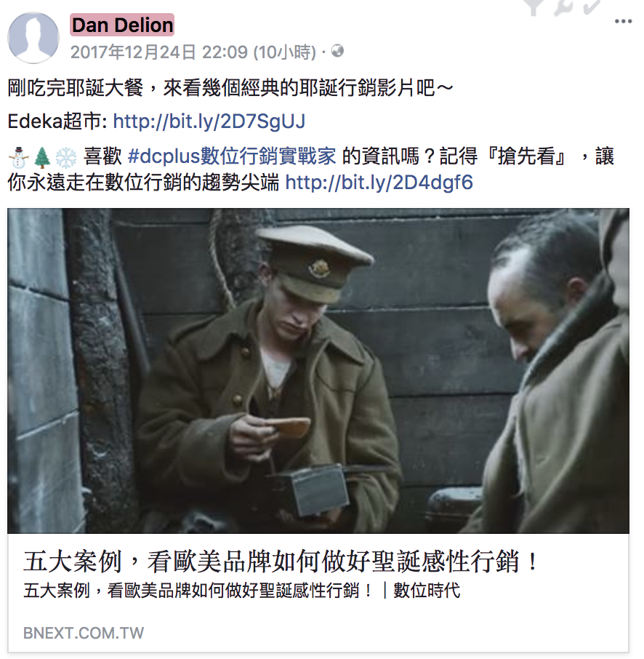Click the gray checkmark icon

pos(592,6)
